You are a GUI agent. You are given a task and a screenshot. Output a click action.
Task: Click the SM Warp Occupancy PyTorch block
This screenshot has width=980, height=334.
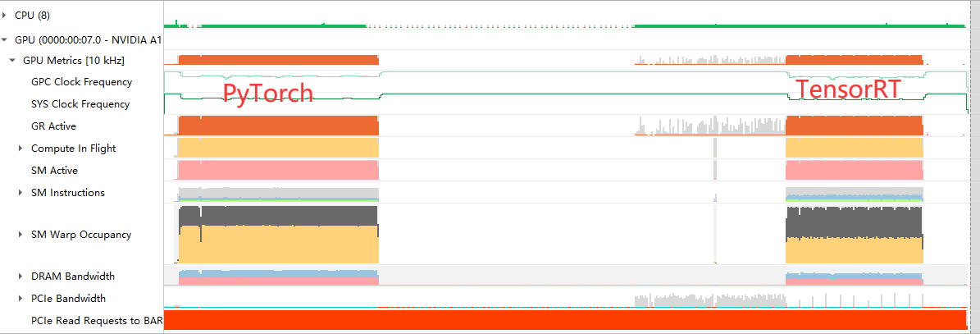[x=278, y=235]
